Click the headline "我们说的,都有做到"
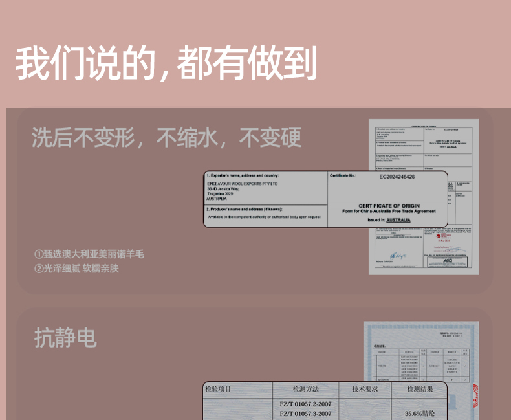 pyautogui.click(x=166, y=63)
